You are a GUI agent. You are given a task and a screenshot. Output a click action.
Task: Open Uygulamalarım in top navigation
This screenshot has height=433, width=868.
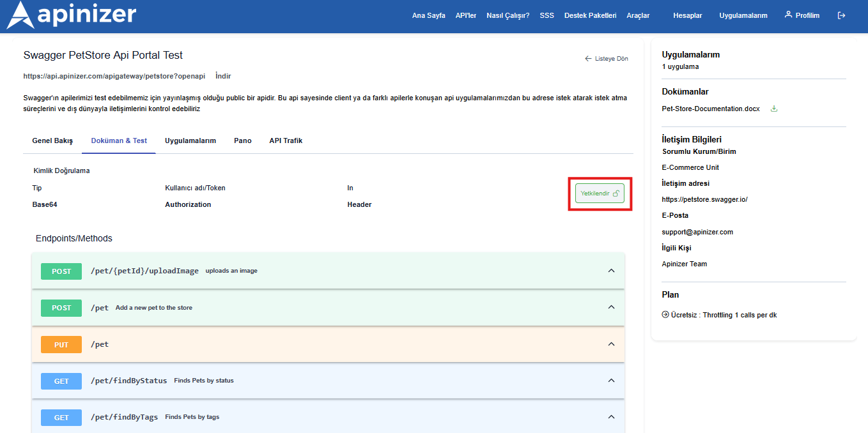(743, 15)
